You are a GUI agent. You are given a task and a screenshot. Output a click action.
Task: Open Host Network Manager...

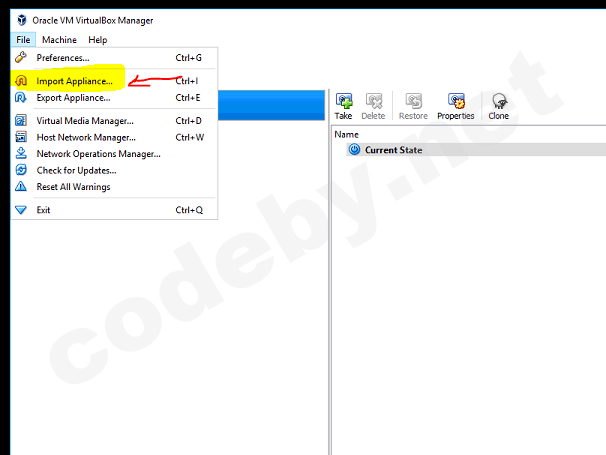(x=114, y=137)
